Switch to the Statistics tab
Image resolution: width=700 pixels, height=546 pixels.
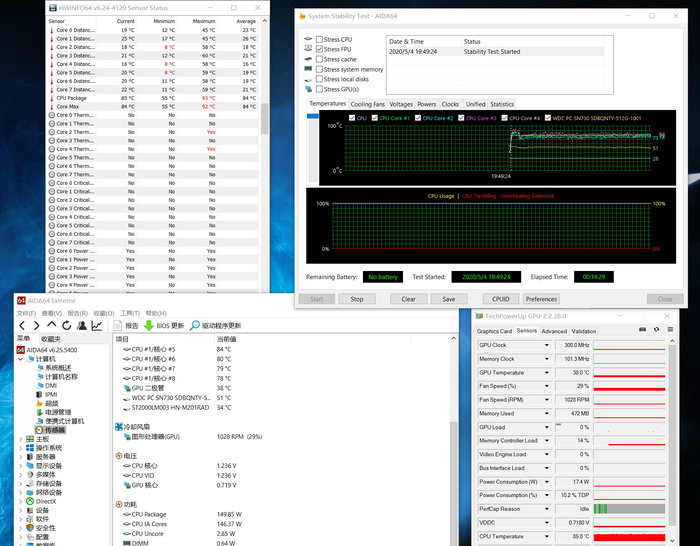tap(502, 104)
